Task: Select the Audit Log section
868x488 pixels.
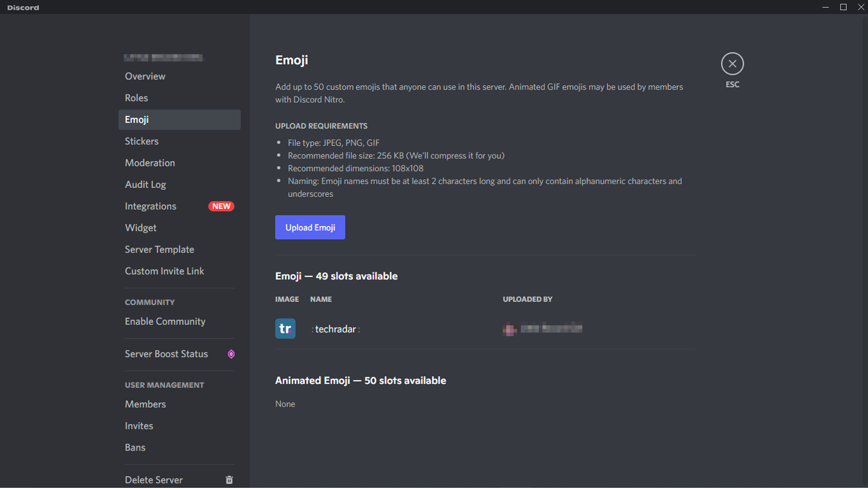Action: point(146,184)
